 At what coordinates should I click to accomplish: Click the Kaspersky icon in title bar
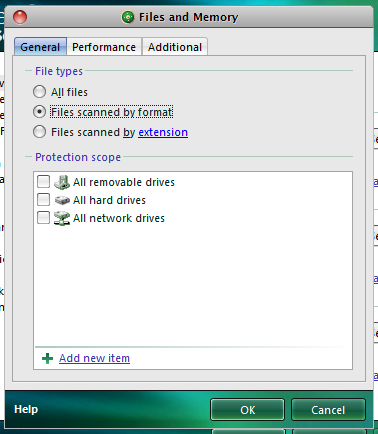pyautogui.click(x=128, y=17)
